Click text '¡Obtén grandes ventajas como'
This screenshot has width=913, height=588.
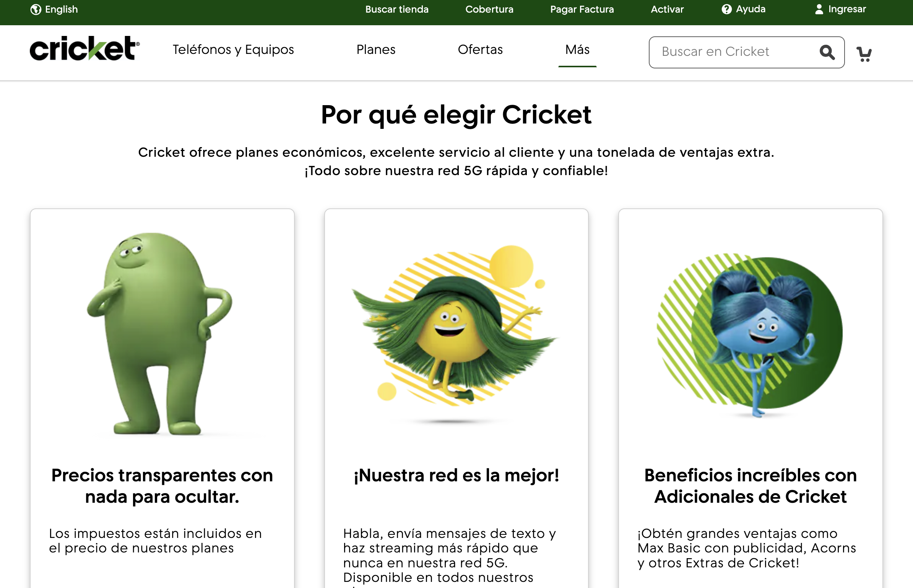click(738, 533)
